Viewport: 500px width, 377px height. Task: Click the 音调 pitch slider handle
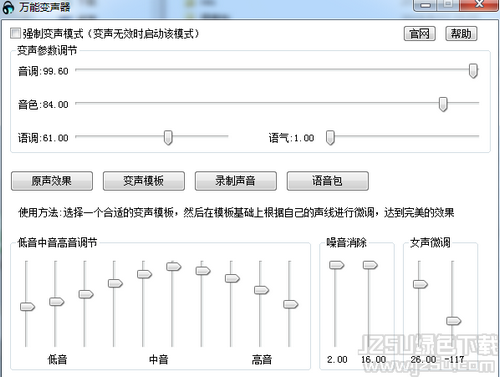tap(473, 71)
